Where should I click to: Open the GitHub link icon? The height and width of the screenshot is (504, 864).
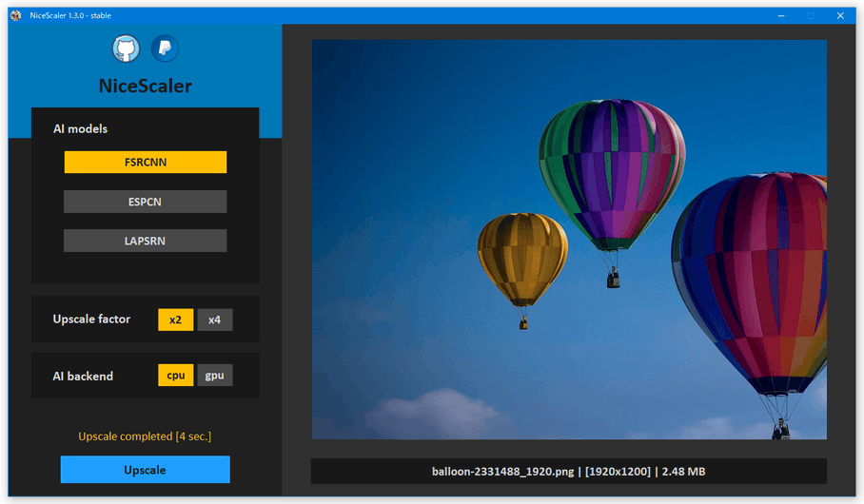pos(127,48)
